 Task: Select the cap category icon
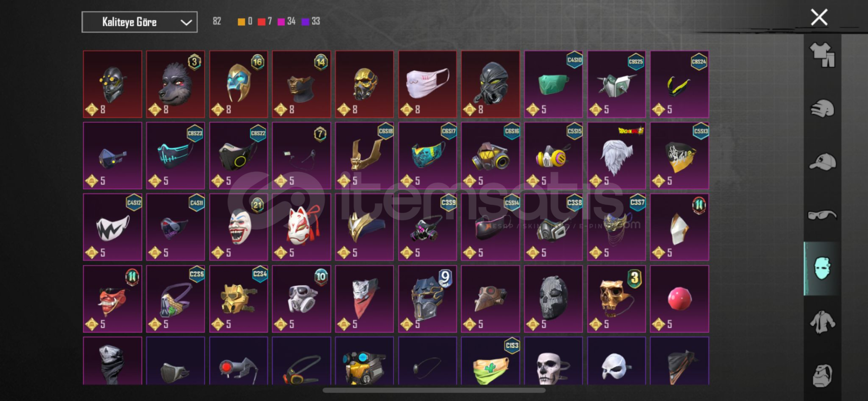pyautogui.click(x=822, y=162)
